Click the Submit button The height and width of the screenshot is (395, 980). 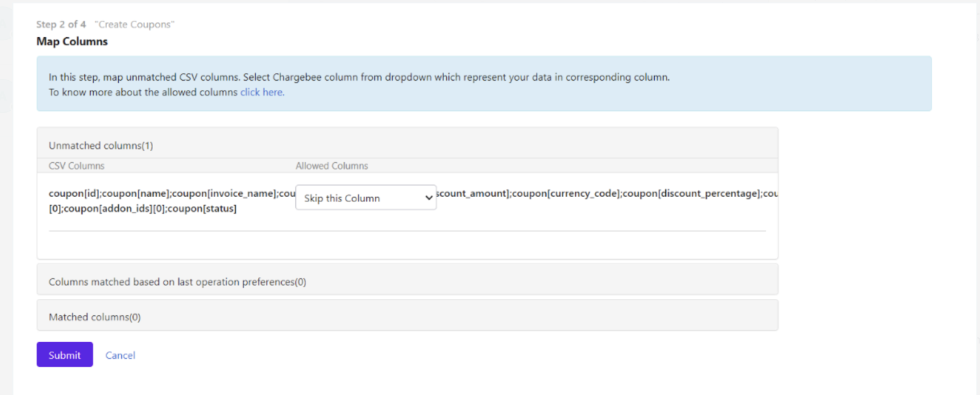click(64, 355)
